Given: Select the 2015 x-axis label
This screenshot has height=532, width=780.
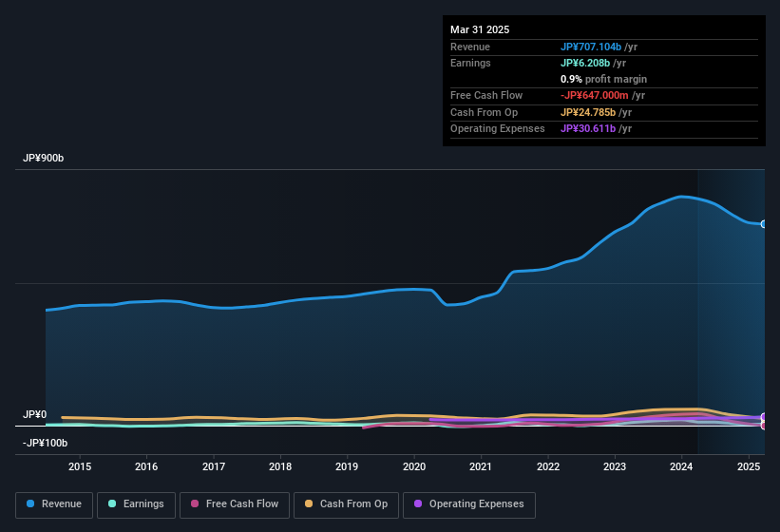Looking at the screenshot, I should click(80, 466).
